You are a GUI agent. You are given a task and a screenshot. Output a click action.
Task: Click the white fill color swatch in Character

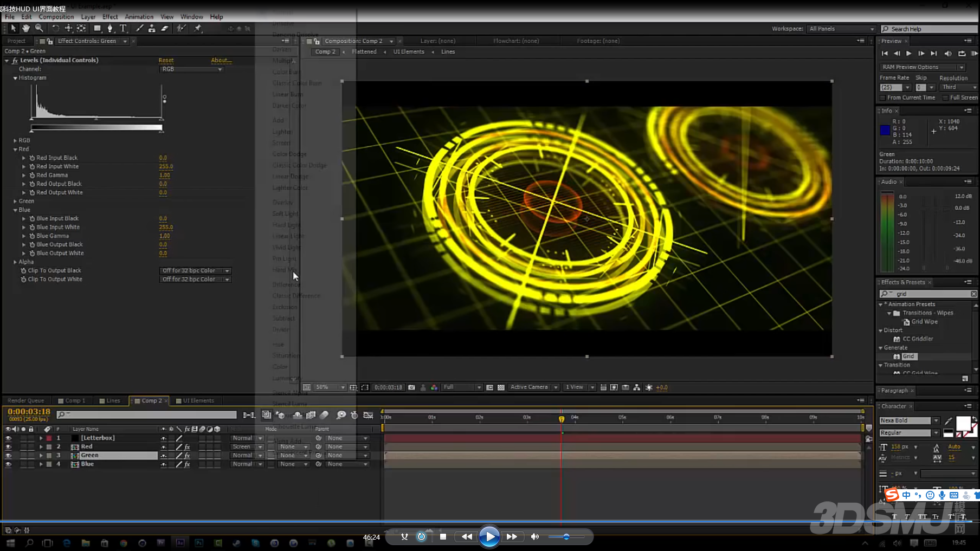pyautogui.click(x=963, y=424)
